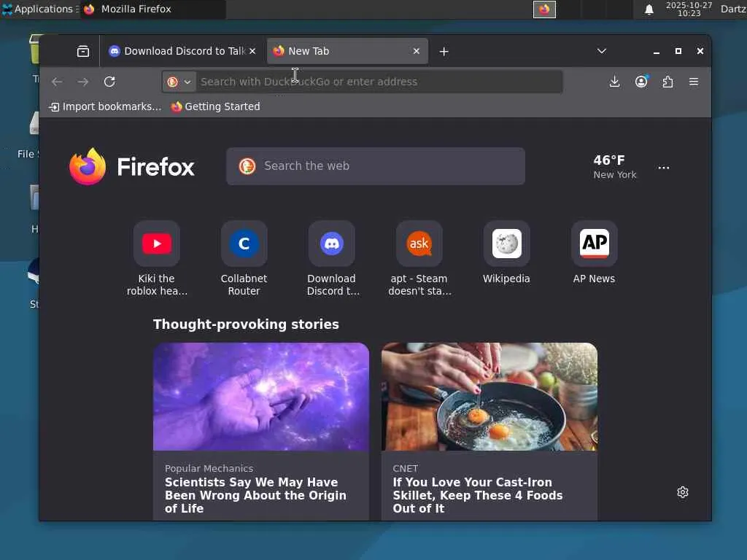Open Getting Started bookmark
The image size is (747, 560).
[x=216, y=106]
